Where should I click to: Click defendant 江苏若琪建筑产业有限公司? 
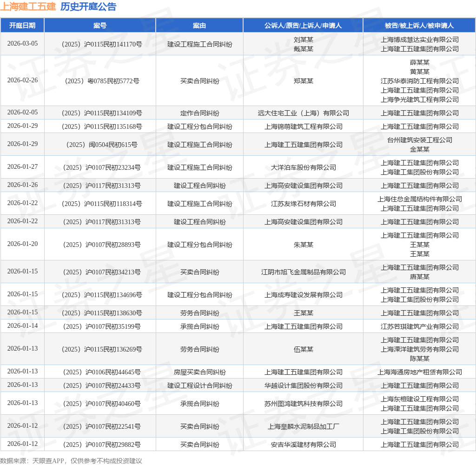(x=420, y=327)
